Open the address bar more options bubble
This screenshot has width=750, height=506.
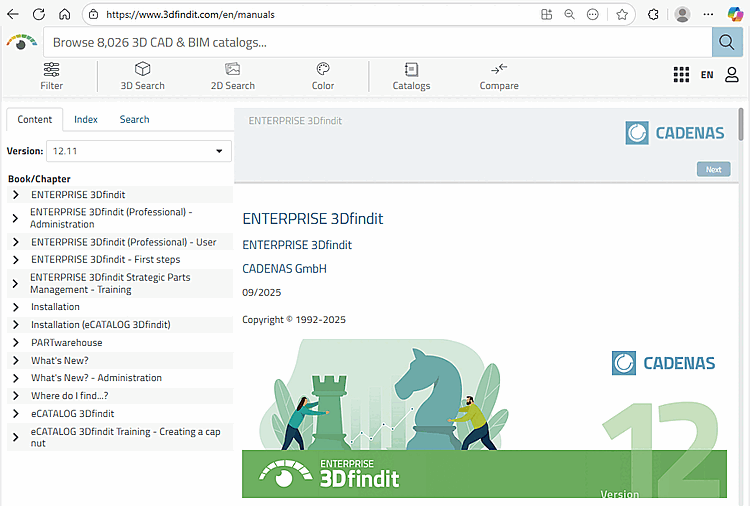click(593, 14)
